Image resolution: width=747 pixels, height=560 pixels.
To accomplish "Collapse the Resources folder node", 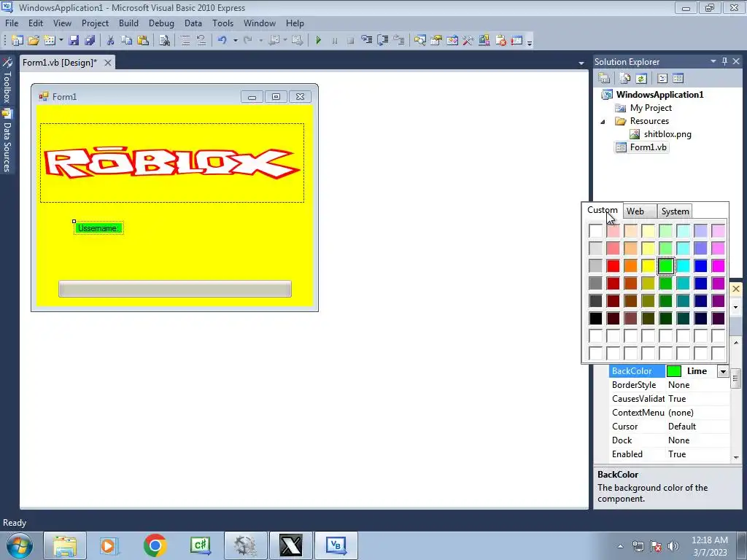I will click(x=603, y=122).
